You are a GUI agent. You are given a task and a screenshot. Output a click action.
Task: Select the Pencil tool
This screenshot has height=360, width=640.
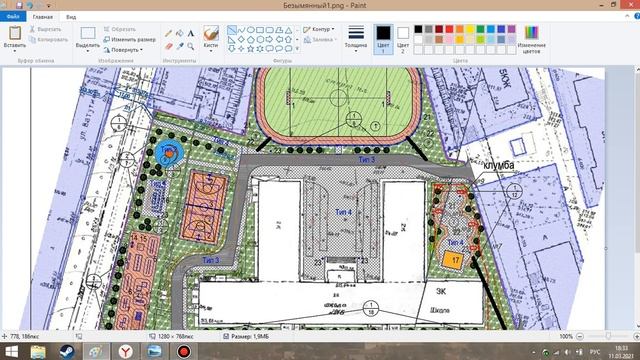[168, 33]
